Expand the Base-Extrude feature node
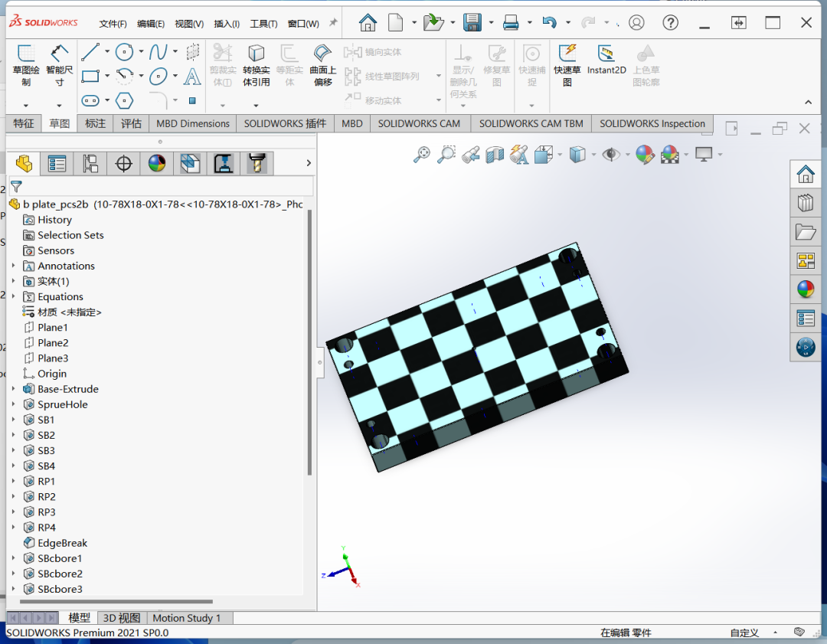The height and width of the screenshot is (644, 827). click(13, 389)
